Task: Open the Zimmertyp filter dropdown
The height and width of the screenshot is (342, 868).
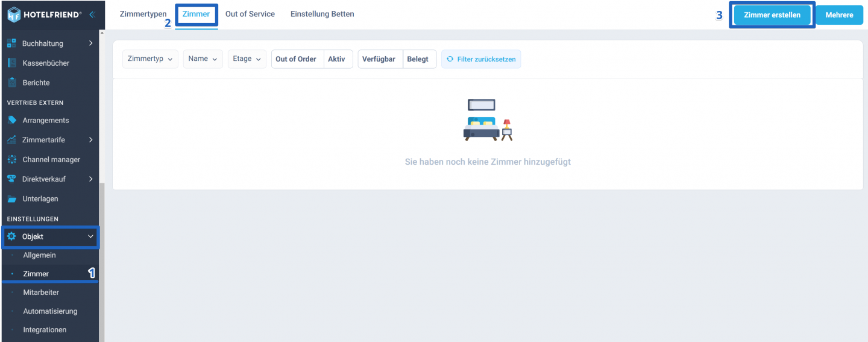Action: coord(150,59)
